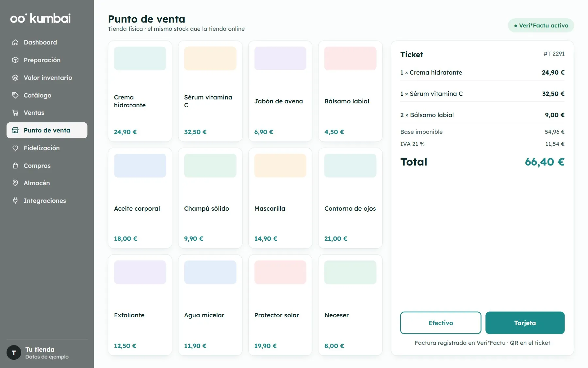Click the Preparación box icon
This screenshot has height=368, width=588.
click(x=15, y=60)
